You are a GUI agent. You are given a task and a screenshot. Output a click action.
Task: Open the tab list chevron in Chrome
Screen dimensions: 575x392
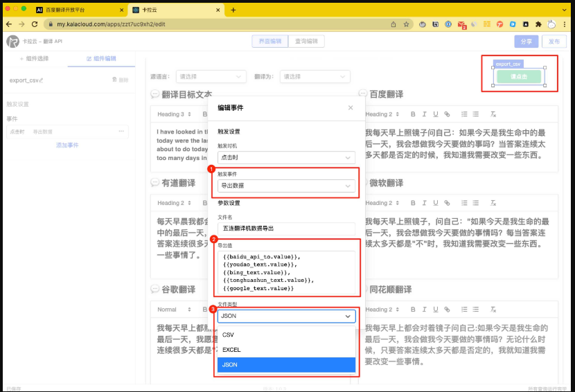[564, 10]
